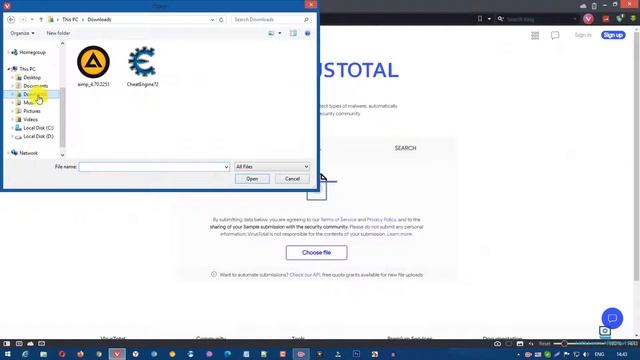Refresh the Downloads folder listing
The height and width of the screenshot is (360, 640).
pyautogui.click(x=221, y=20)
